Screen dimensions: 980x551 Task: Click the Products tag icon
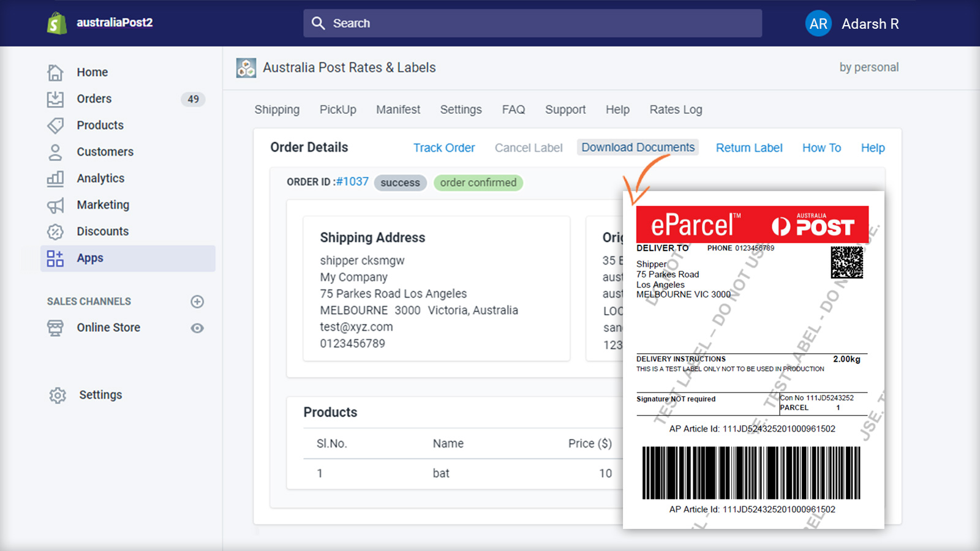click(x=55, y=125)
